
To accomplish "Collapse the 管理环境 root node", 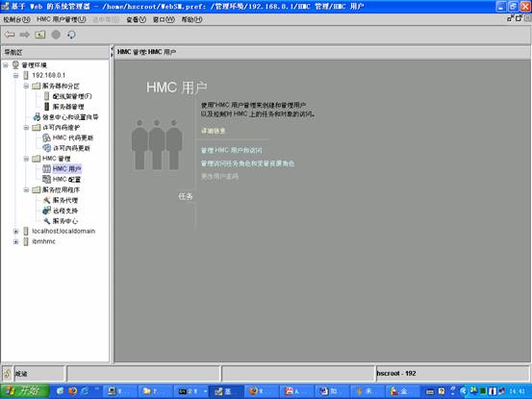I will (6, 64).
